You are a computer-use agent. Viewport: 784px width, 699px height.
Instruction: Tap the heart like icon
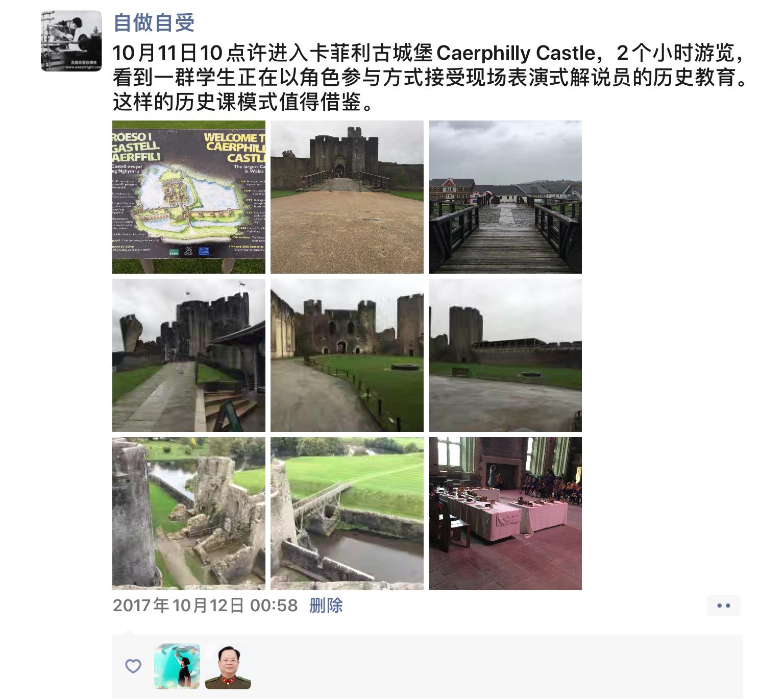point(133,666)
